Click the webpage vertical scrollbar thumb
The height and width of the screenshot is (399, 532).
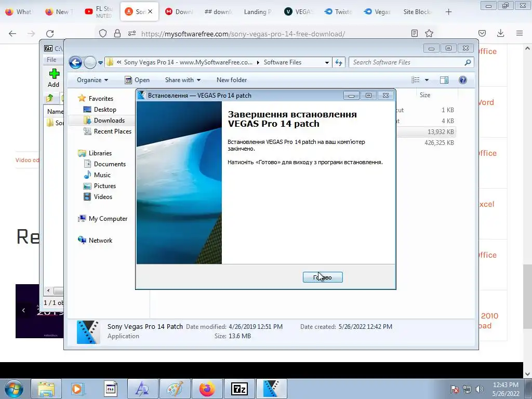point(527,297)
